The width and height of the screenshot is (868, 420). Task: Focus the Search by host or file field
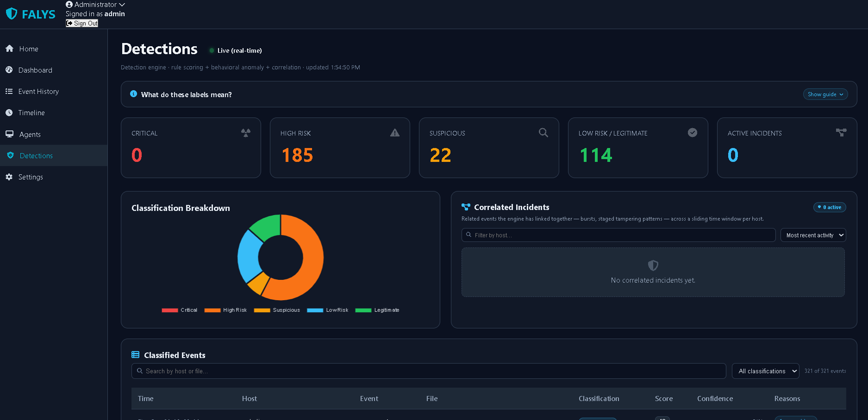tap(429, 371)
